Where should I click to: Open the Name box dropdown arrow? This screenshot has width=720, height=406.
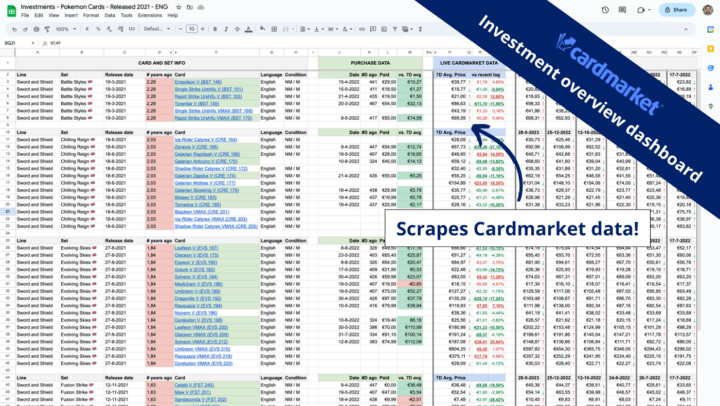[x=33, y=43]
